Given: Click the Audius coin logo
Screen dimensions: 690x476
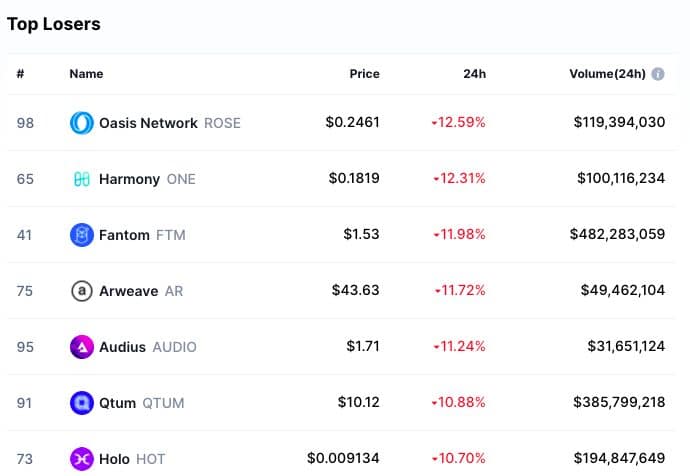Looking at the screenshot, I should [82, 347].
